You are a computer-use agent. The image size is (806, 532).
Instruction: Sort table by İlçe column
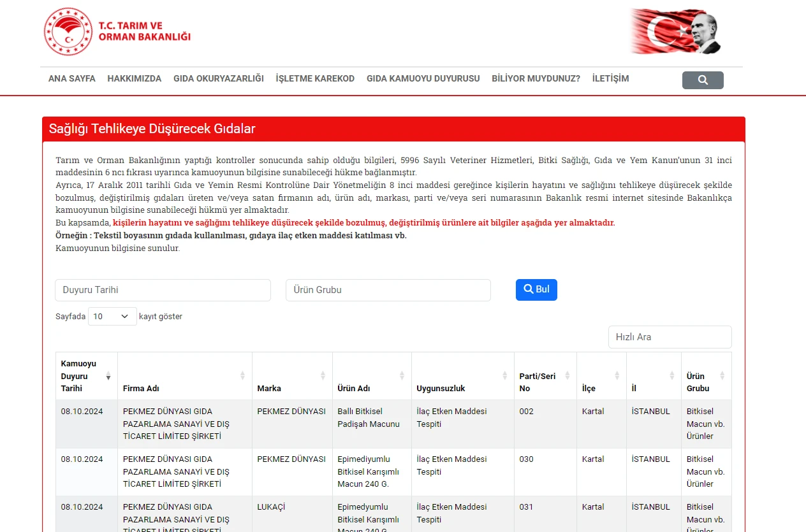click(601, 376)
